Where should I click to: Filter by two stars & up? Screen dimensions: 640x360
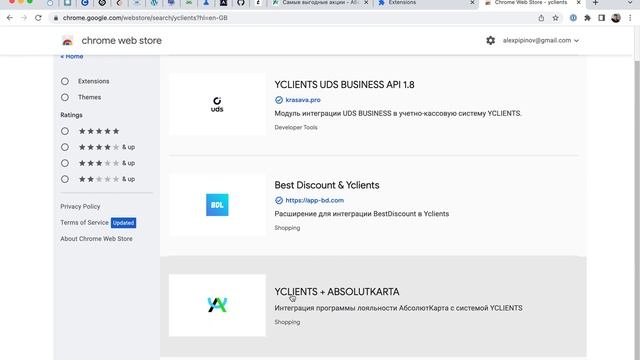[x=65, y=179]
